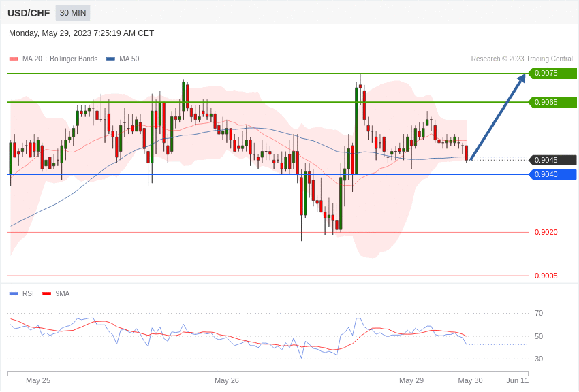Screen dimensions: 579x392
Task: Click the 0.9040 pivot price tag
Action: [553, 174]
